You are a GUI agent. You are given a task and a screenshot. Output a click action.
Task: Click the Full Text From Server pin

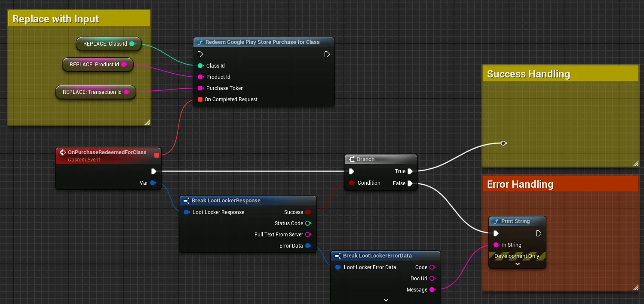[308, 234]
